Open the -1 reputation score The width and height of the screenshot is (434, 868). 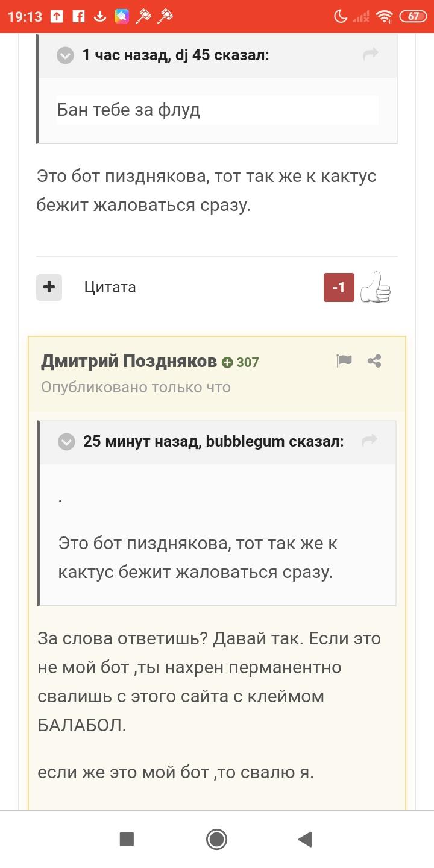(x=339, y=288)
